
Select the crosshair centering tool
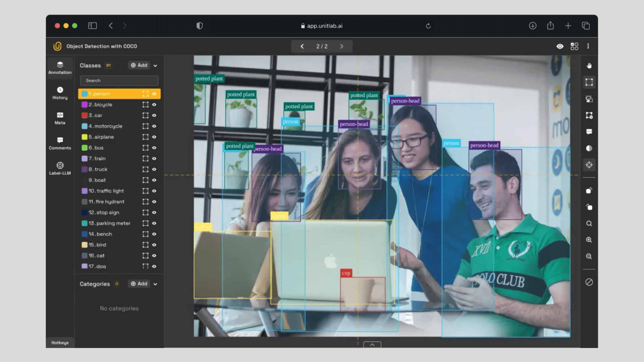(589, 165)
